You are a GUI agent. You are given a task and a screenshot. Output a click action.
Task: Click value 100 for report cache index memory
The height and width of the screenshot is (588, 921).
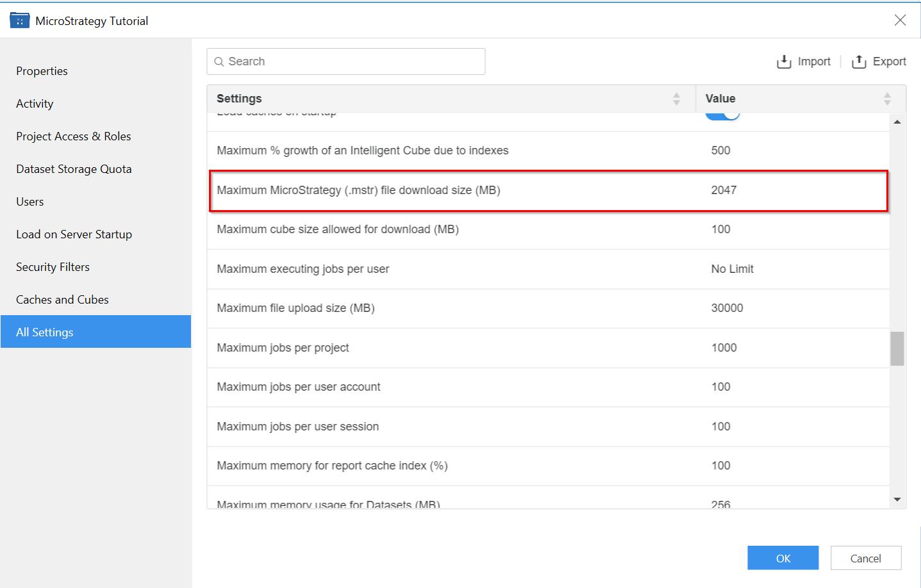[721, 466]
